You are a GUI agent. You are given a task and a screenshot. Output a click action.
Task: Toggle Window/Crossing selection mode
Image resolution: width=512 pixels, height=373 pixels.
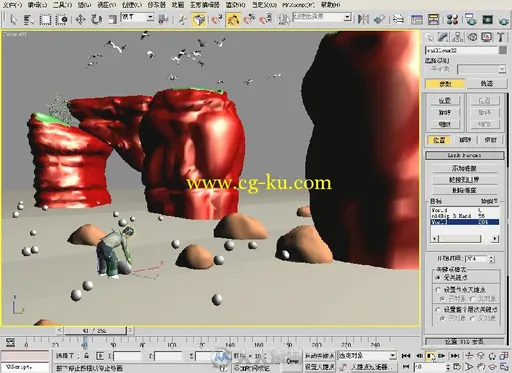point(62,19)
